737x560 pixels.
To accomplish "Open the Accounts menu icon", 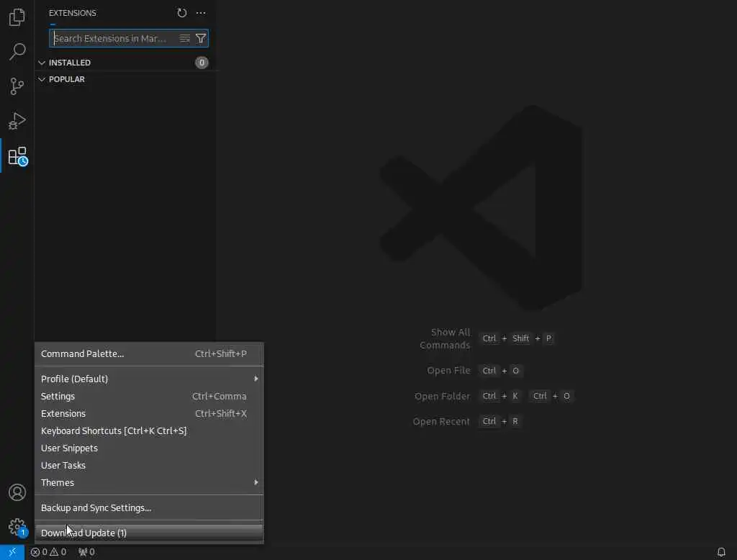I will (17, 492).
